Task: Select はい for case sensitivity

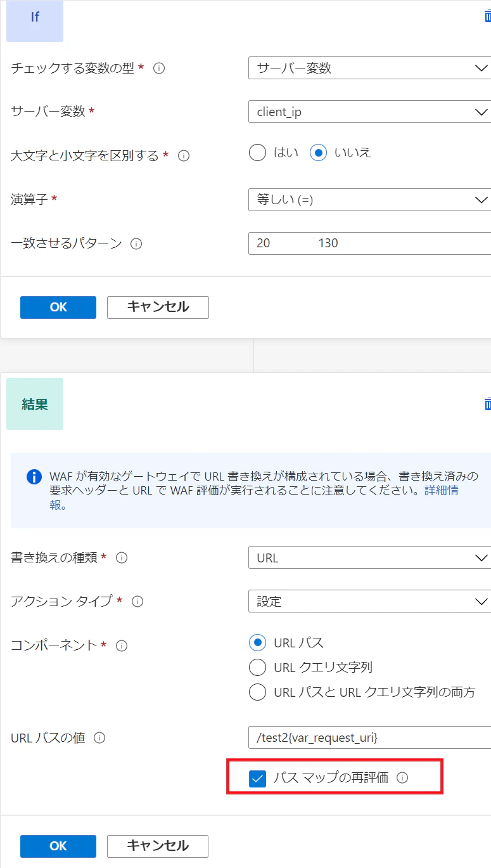Action: [x=257, y=153]
